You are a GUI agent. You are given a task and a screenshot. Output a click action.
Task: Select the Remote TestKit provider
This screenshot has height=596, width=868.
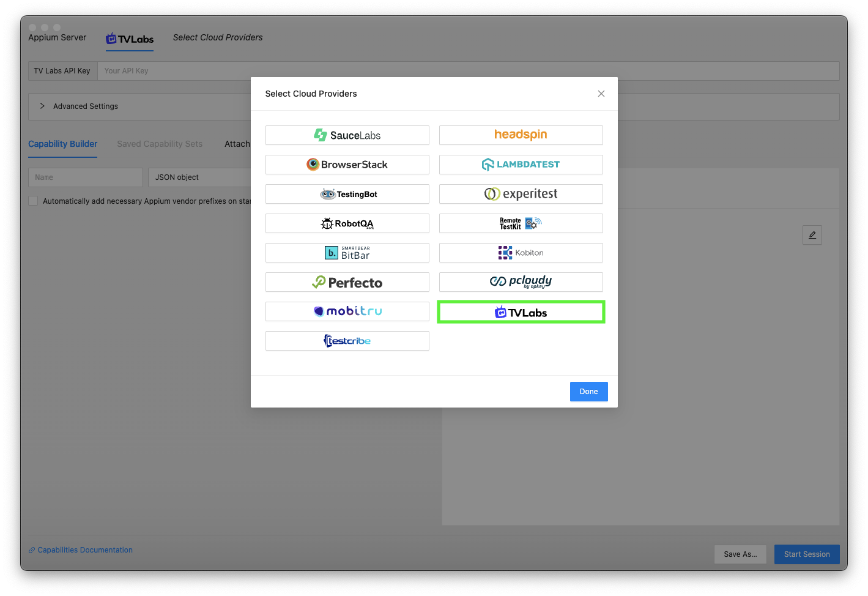click(x=521, y=223)
